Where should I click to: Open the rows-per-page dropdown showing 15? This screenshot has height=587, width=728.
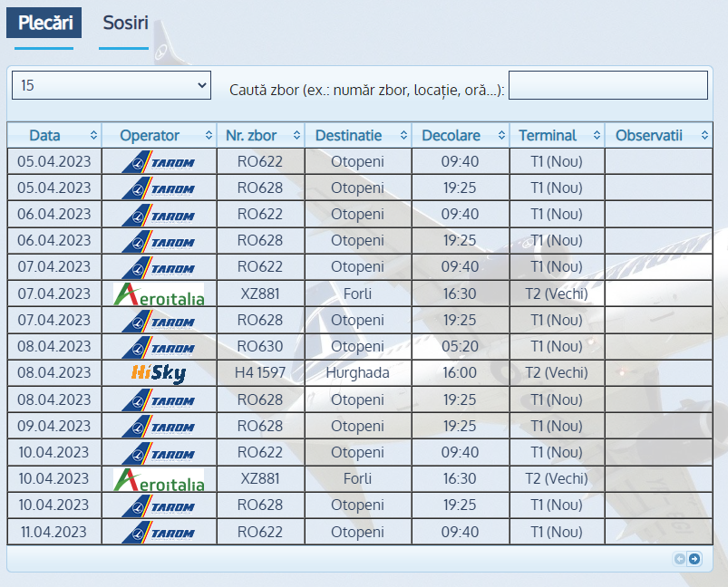(112, 85)
